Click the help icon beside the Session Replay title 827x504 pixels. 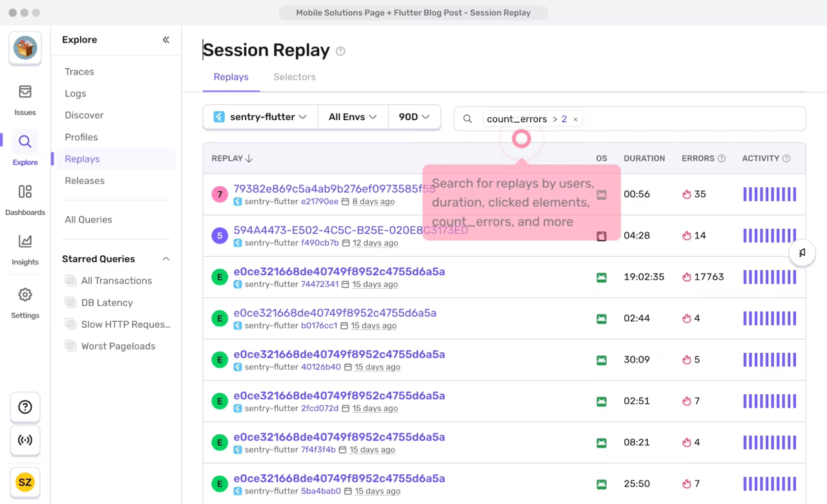340,51
